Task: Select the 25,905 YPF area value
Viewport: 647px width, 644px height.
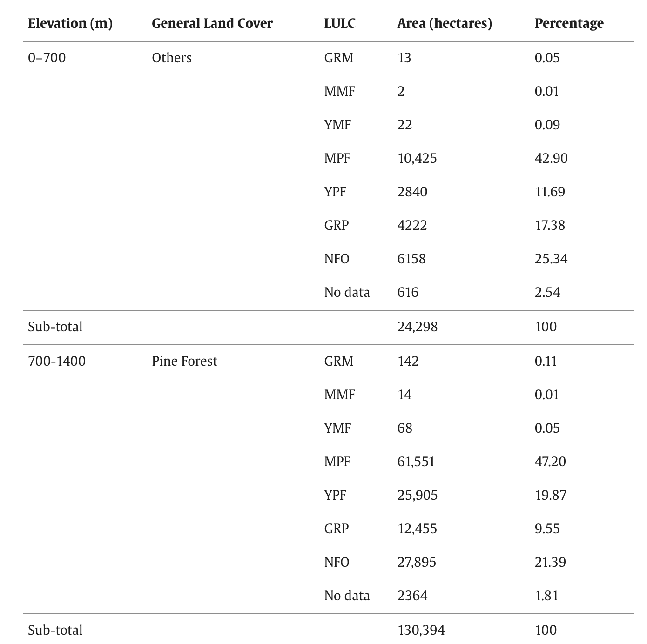Action: point(418,496)
